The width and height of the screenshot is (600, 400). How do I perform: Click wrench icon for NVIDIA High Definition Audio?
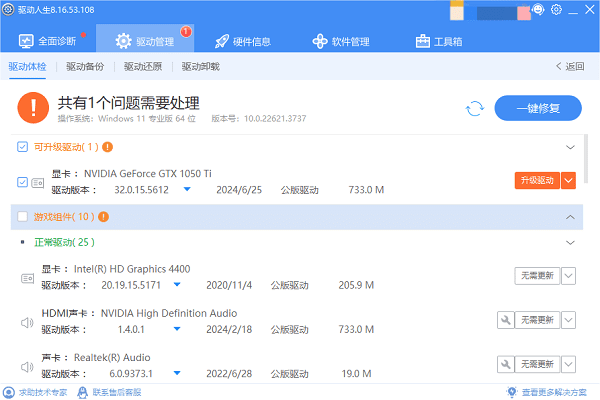(506, 320)
